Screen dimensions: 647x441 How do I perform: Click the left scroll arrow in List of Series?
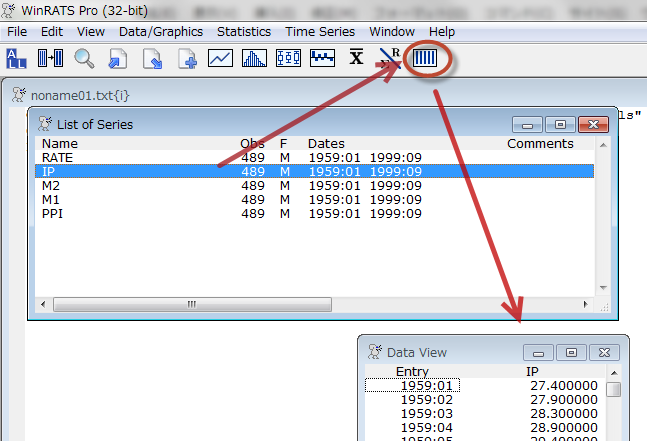[x=43, y=304]
